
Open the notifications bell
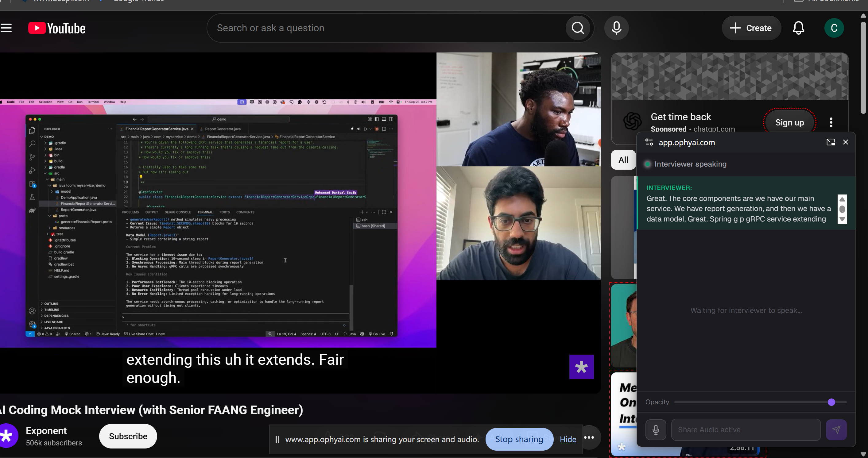coord(798,28)
